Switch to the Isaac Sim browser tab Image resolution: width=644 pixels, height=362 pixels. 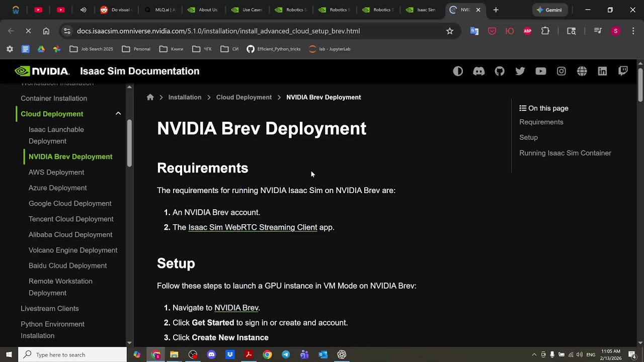pyautogui.click(x=421, y=10)
